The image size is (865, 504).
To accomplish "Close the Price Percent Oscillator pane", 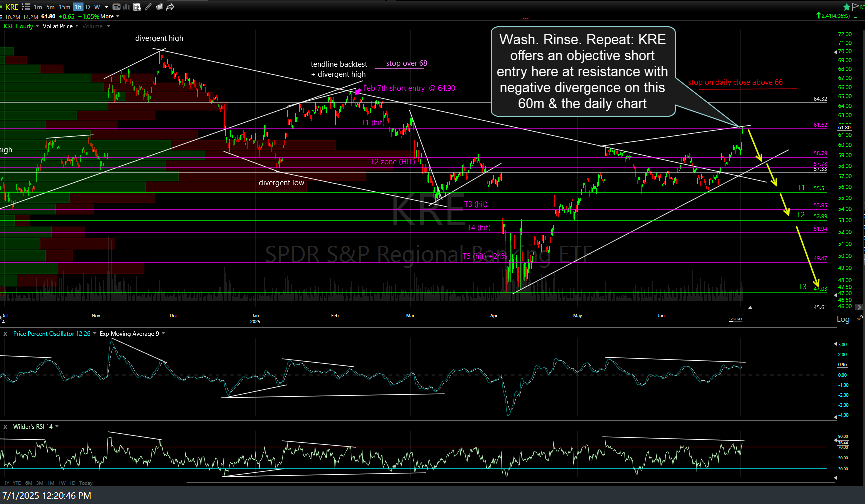I will 5,334.
